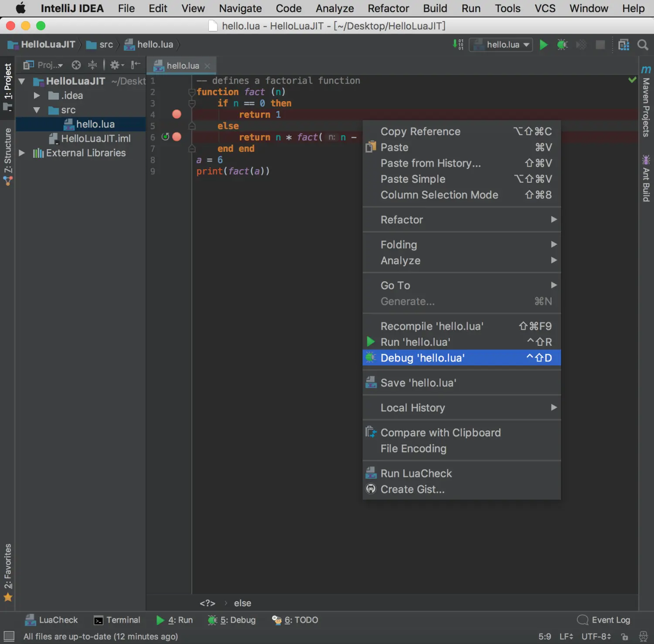Select Compare with Clipboard
The height and width of the screenshot is (644, 654).
tap(462, 433)
